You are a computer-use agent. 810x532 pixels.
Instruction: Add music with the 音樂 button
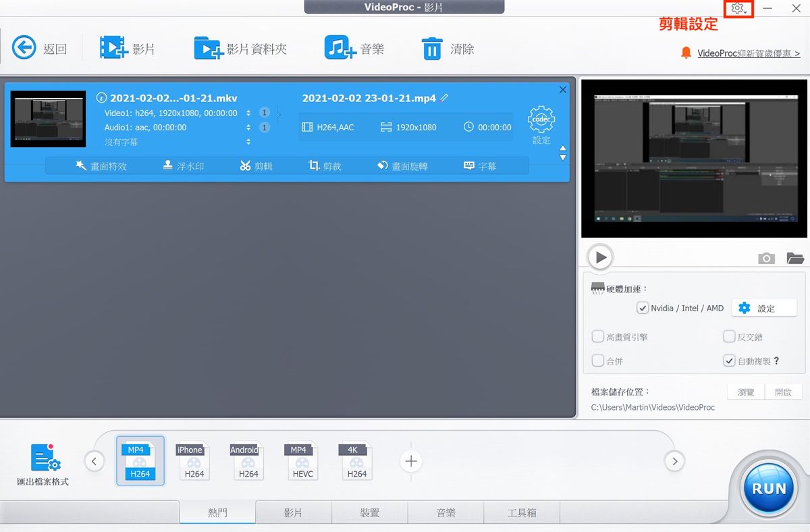[x=354, y=49]
